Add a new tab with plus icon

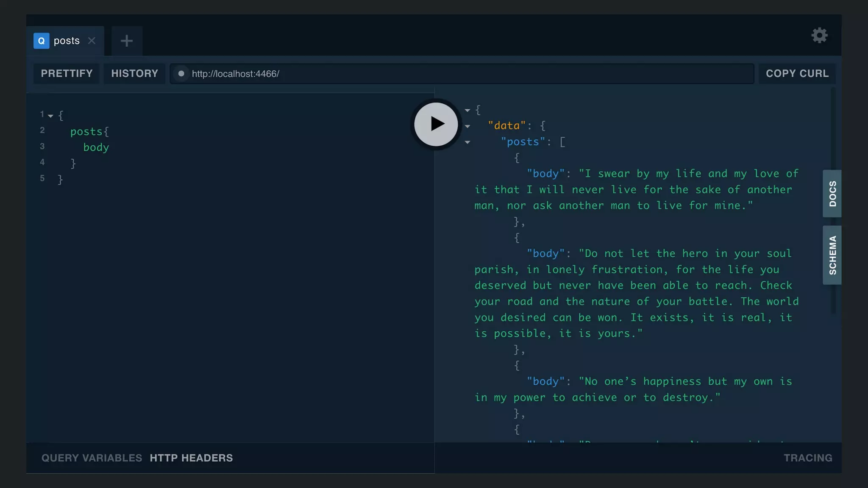point(127,41)
